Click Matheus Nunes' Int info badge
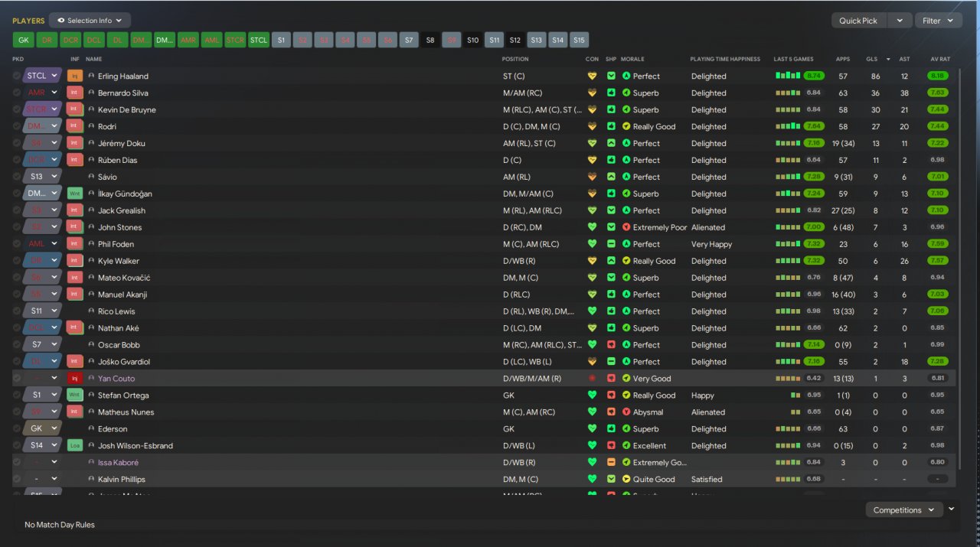This screenshot has height=547, width=980. [x=75, y=412]
